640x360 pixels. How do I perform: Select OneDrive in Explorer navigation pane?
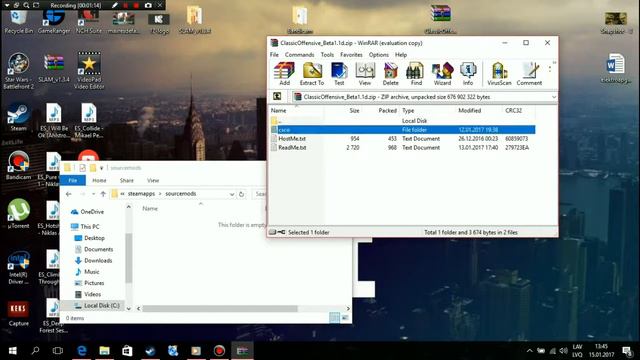tap(87, 212)
